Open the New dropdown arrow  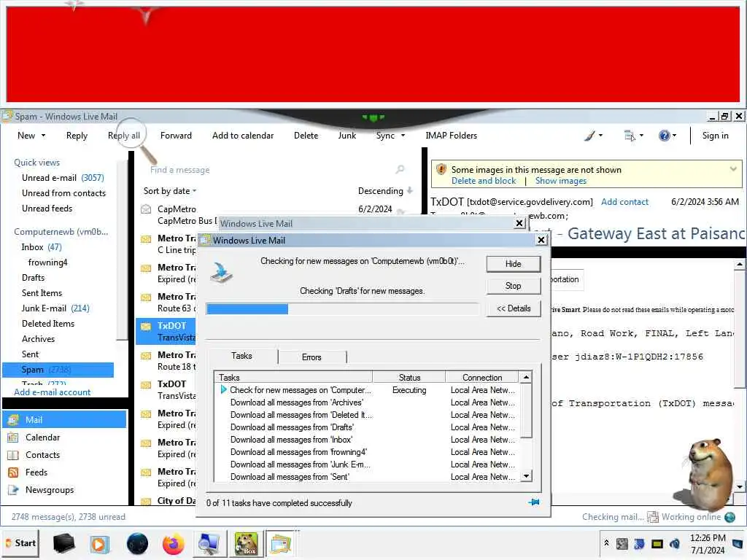(x=43, y=136)
